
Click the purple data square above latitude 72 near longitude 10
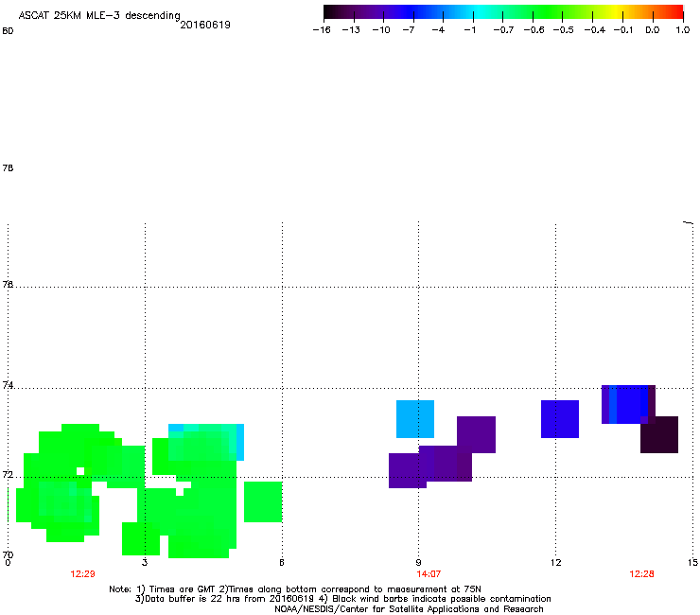point(477,434)
